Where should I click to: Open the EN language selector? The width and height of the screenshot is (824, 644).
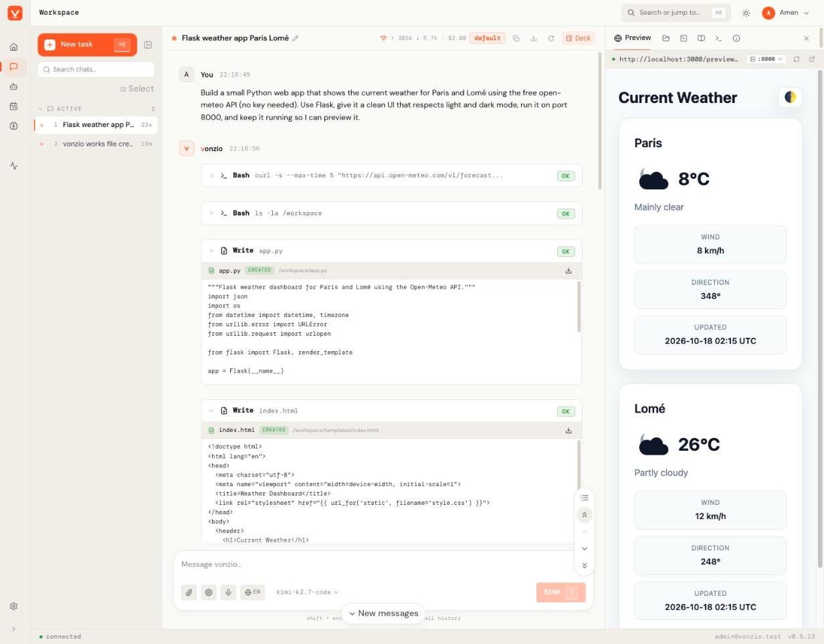click(x=253, y=592)
